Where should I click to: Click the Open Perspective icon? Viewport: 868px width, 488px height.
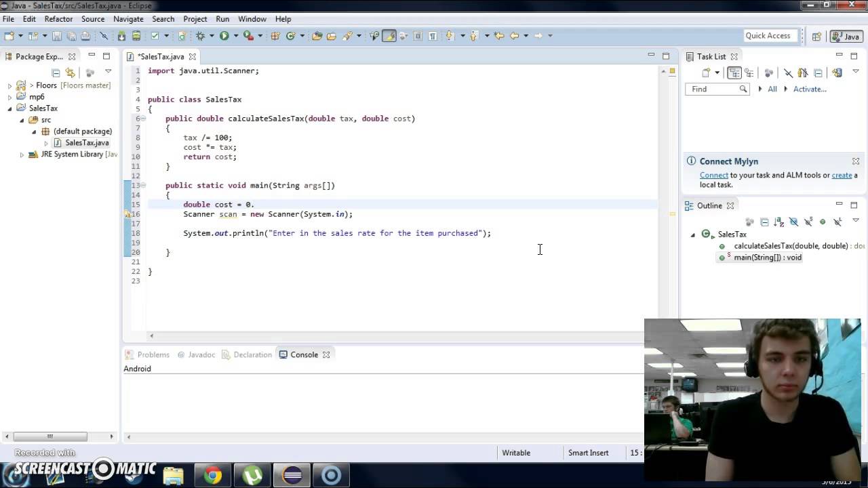(x=816, y=37)
